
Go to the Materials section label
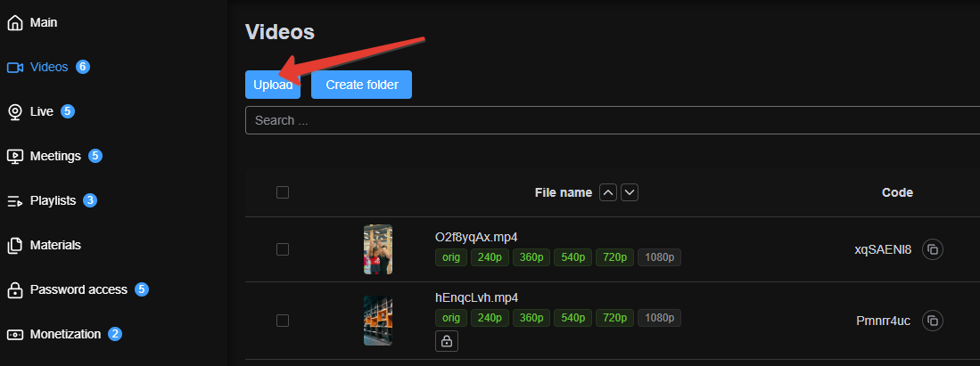(55, 245)
